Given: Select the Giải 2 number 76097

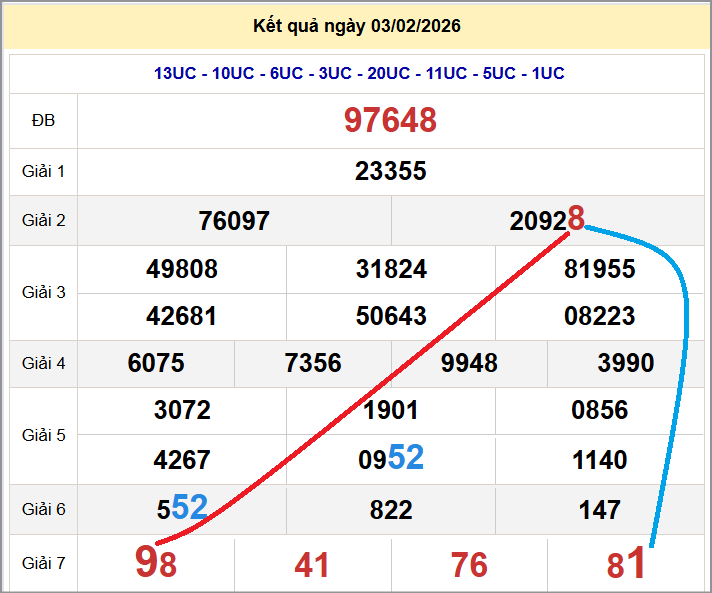Looking at the screenshot, I should tap(234, 221).
